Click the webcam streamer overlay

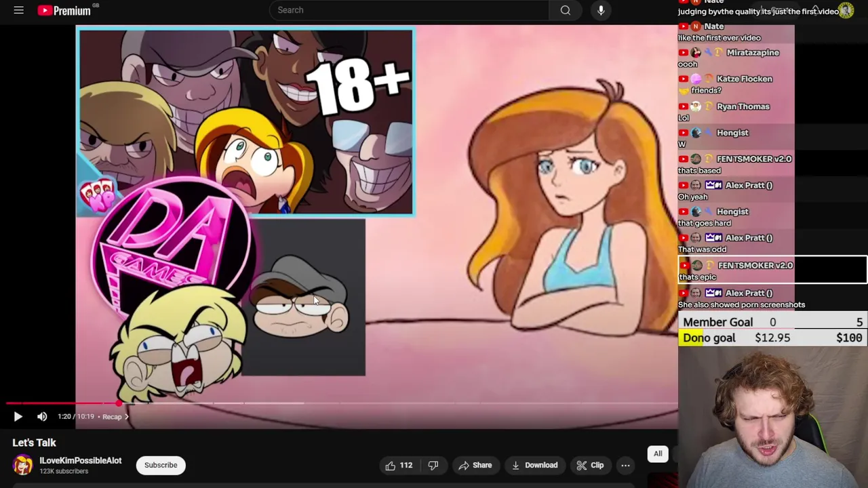(x=773, y=417)
